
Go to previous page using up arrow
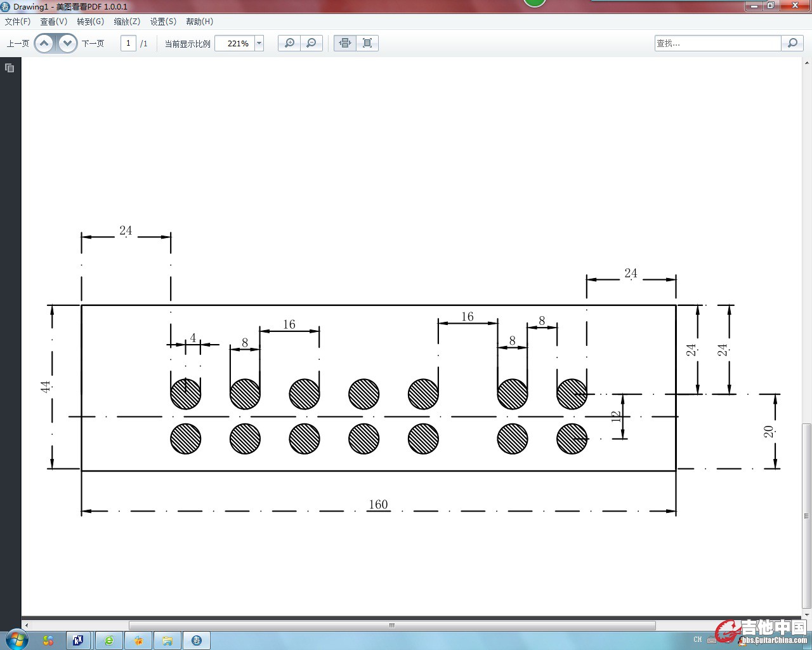click(x=44, y=43)
